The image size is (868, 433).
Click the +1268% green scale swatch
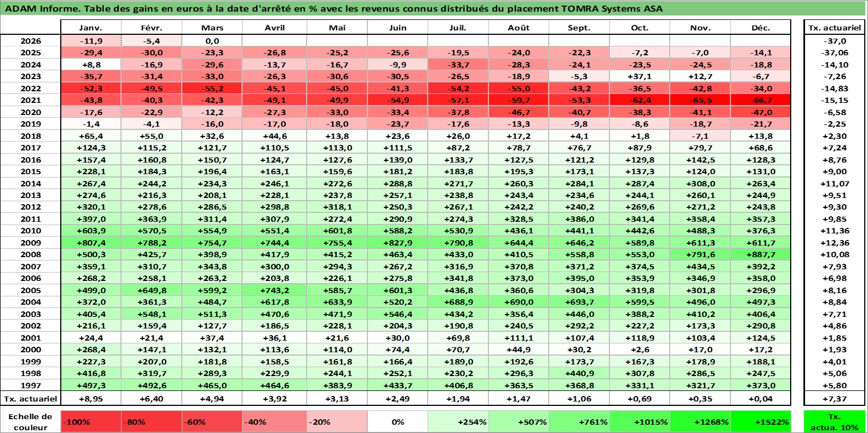tap(700, 421)
